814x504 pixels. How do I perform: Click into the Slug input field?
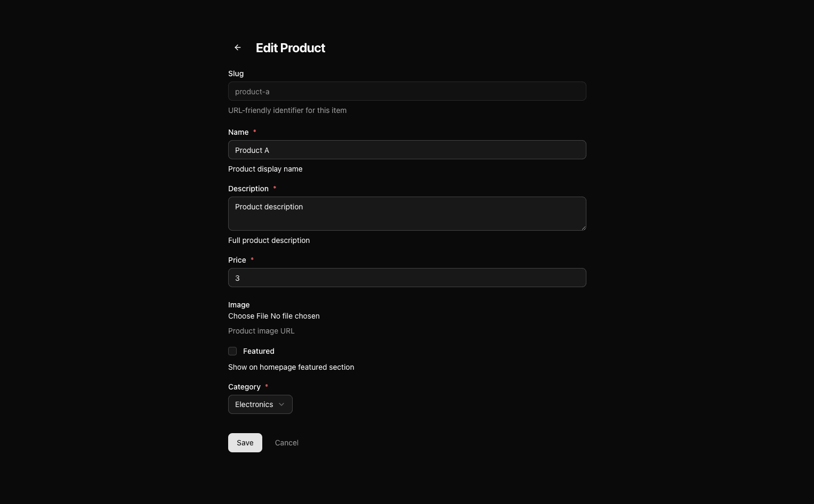(x=407, y=91)
